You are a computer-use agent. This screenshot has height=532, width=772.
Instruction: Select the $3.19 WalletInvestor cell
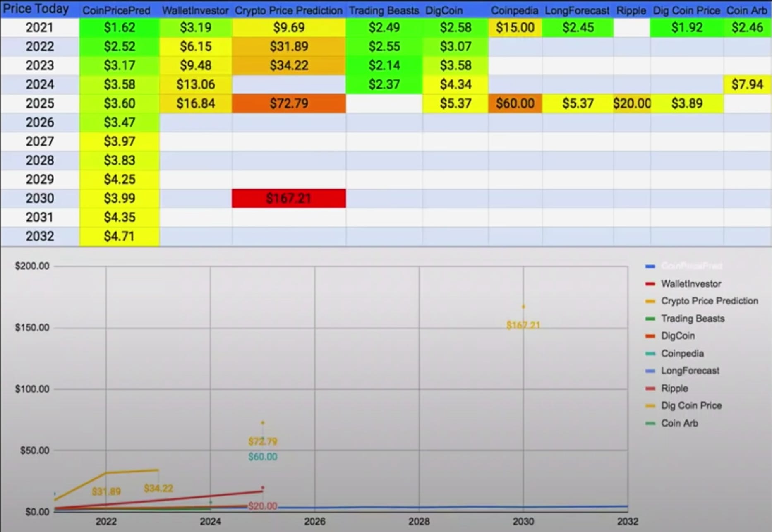click(196, 27)
